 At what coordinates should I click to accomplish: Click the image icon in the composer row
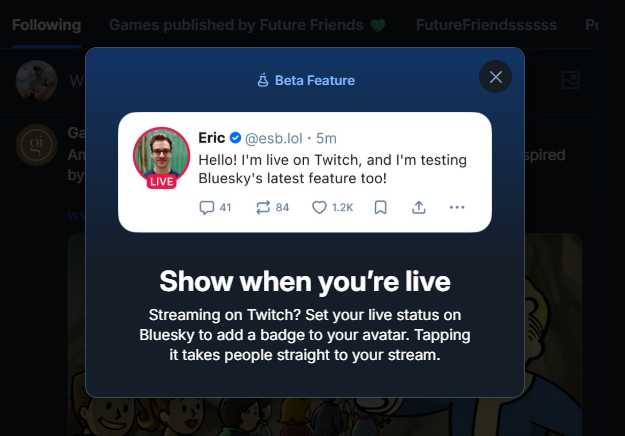[571, 80]
